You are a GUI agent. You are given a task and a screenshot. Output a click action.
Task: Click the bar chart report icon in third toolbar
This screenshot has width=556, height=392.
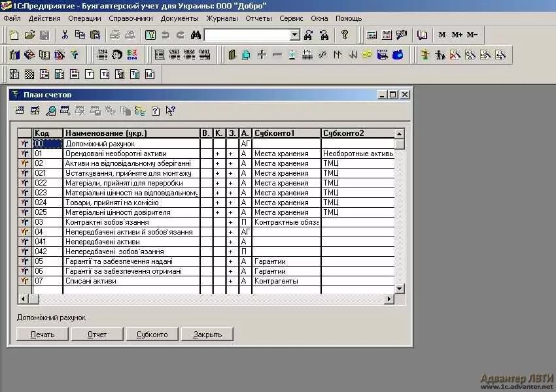pos(150,74)
